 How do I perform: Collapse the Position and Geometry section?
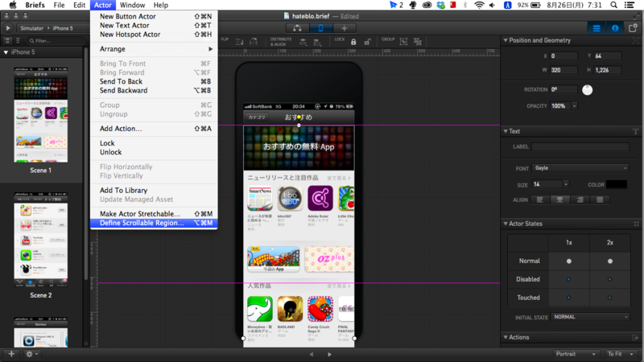pos(506,40)
